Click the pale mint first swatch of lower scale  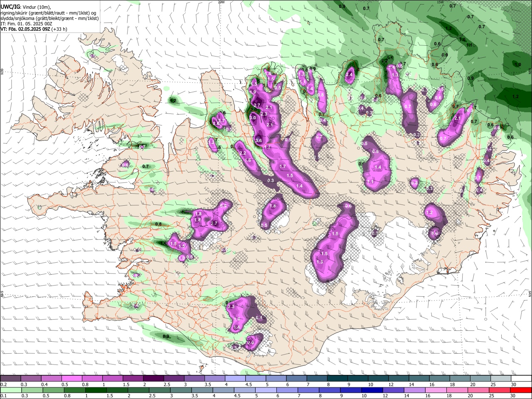[11, 390]
